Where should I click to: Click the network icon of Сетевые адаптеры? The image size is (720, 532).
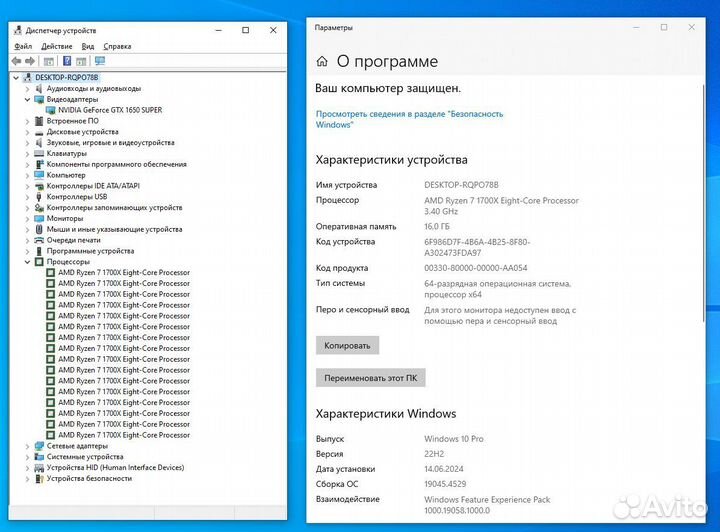(x=39, y=446)
